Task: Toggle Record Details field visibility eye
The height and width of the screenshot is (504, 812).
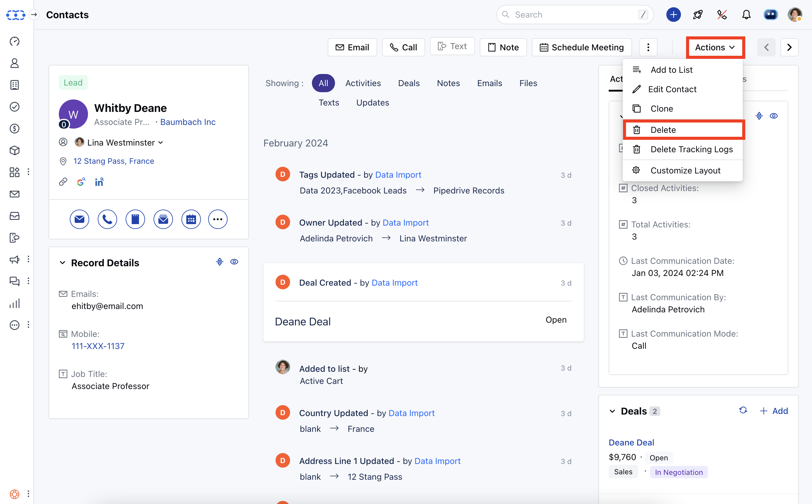Action: pos(234,262)
